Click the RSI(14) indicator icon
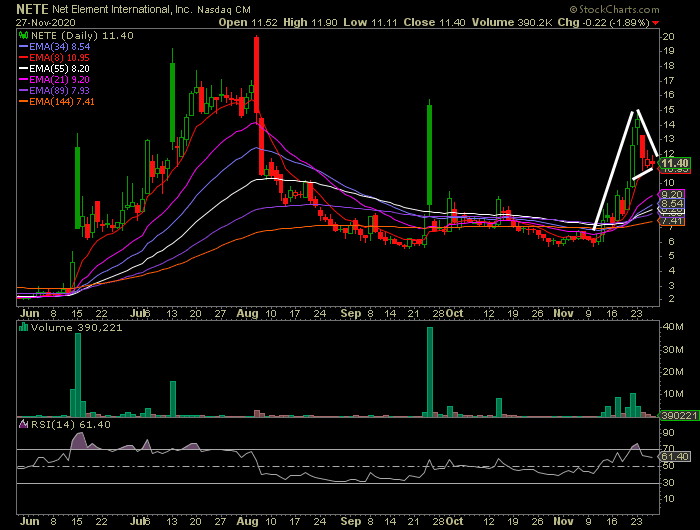Image resolution: width=700 pixels, height=530 pixels. [24, 424]
